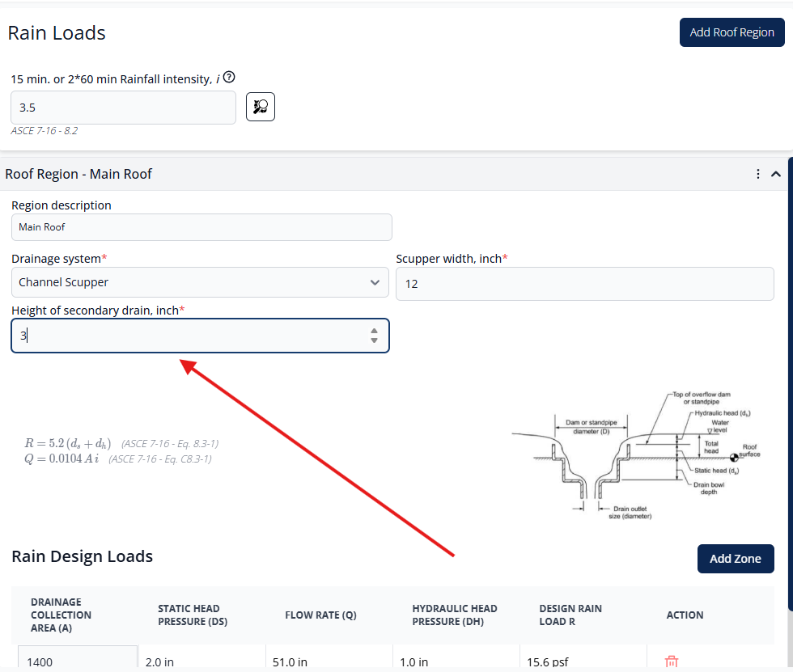Click the Height of secondary drain field
This screenshot has width=793, height=672.
(190, 336)
